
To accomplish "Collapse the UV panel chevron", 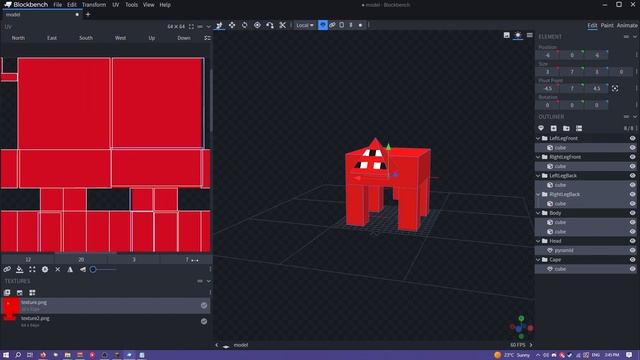I will point(209,27).
